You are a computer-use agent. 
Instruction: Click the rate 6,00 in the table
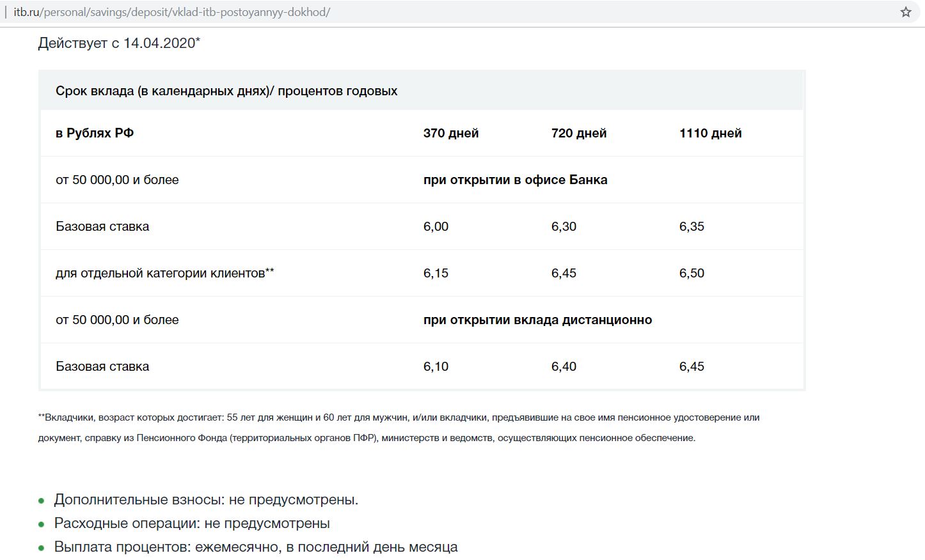pyautogui.click(x=436, y=226)
